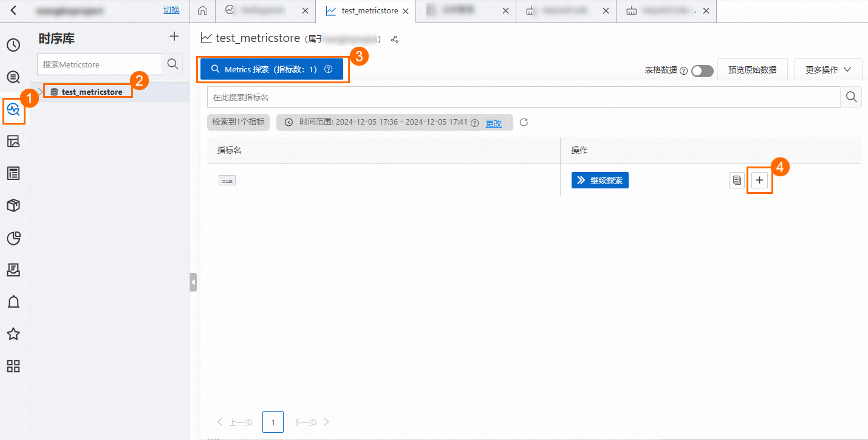This screenshot has height=440, width=868.
Task: Click the 检索到1个指标 label
Action: (238, 122)
